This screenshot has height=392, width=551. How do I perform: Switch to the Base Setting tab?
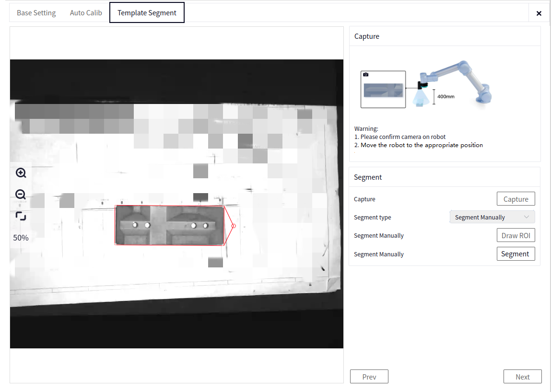36,13
